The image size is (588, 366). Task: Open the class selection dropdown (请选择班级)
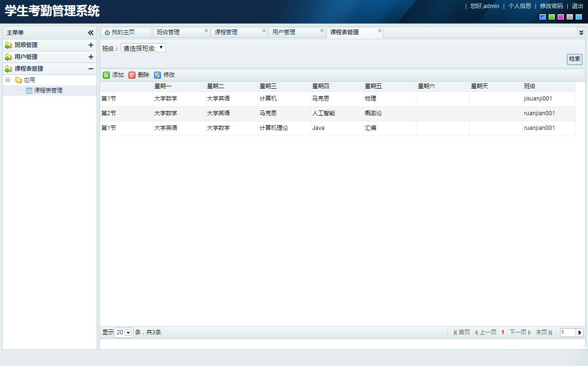143,48
